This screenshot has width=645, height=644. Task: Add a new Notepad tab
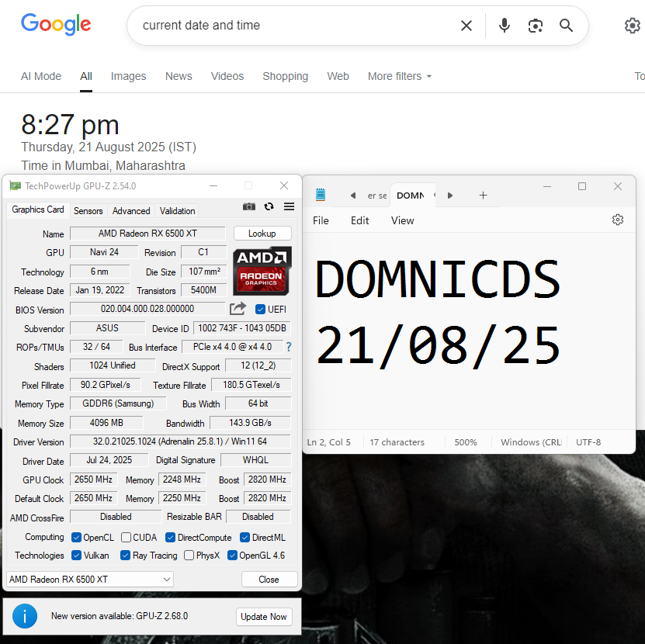tap(484, 196)
